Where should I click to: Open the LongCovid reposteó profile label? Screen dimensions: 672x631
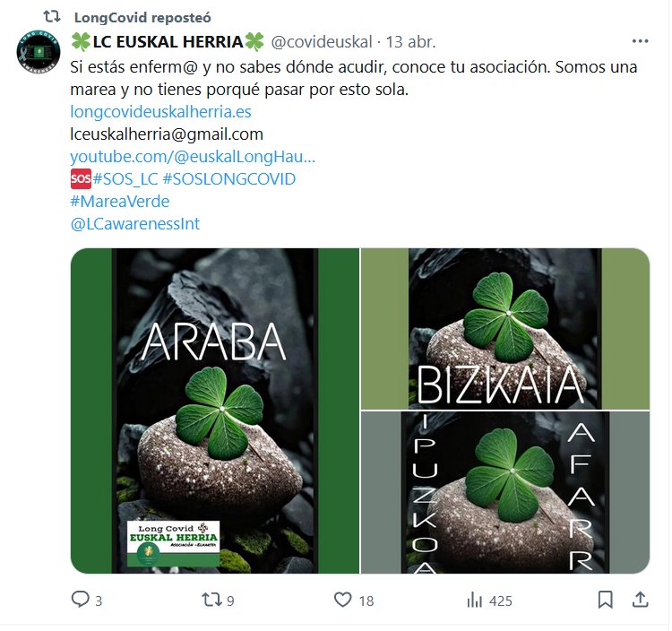[142, 18]
